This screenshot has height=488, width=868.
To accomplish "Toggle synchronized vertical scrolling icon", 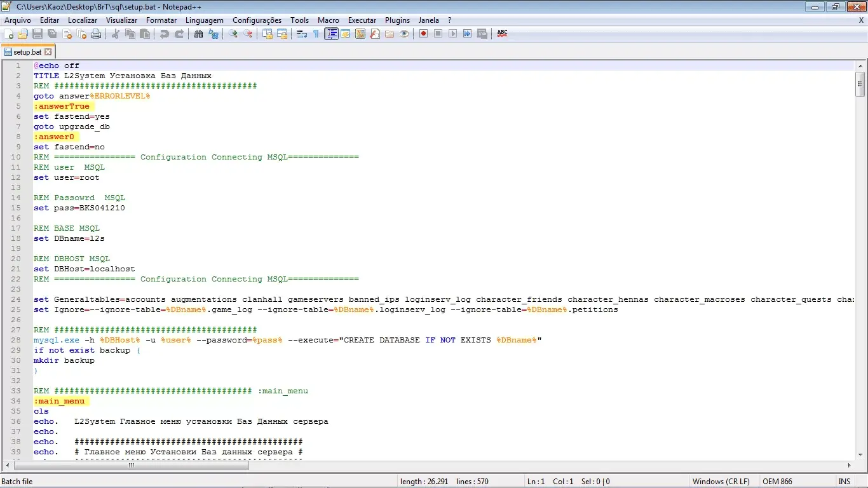I will coord(268,34).
